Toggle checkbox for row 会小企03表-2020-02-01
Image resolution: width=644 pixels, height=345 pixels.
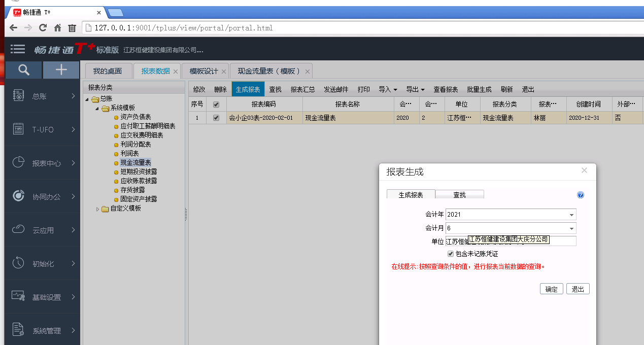coord(216,118)
